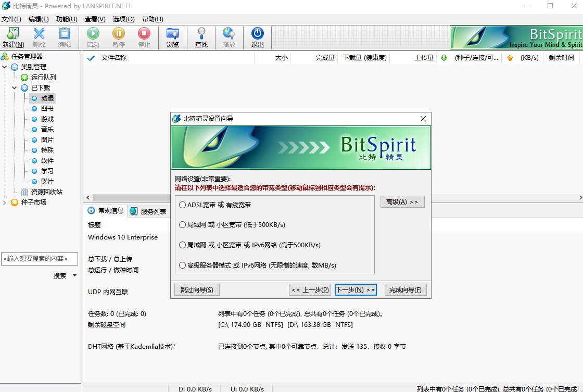
Task: Open the 选项 menu
Action: tap(123, 18)
